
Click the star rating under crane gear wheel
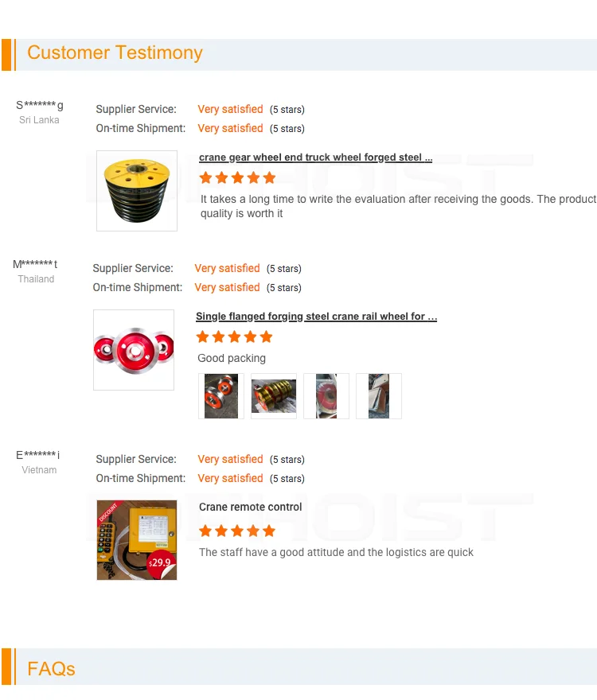click(237, 177)
